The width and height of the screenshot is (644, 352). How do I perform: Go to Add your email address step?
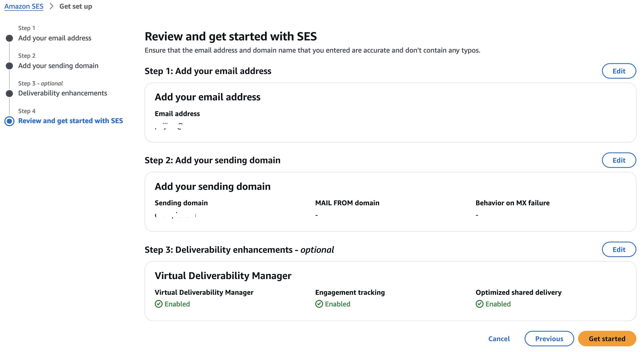coord(55,38)
